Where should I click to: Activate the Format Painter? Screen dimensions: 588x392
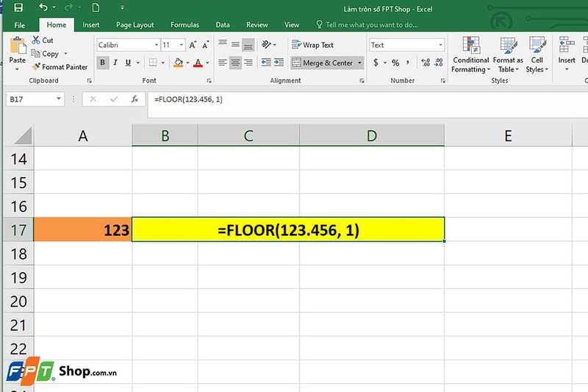(x=60, y=67)
